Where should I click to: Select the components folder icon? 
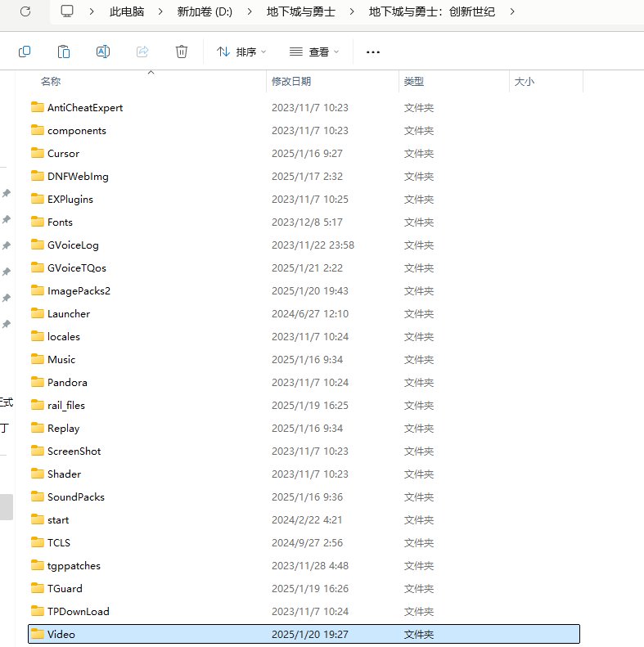[x=38, y=130]
